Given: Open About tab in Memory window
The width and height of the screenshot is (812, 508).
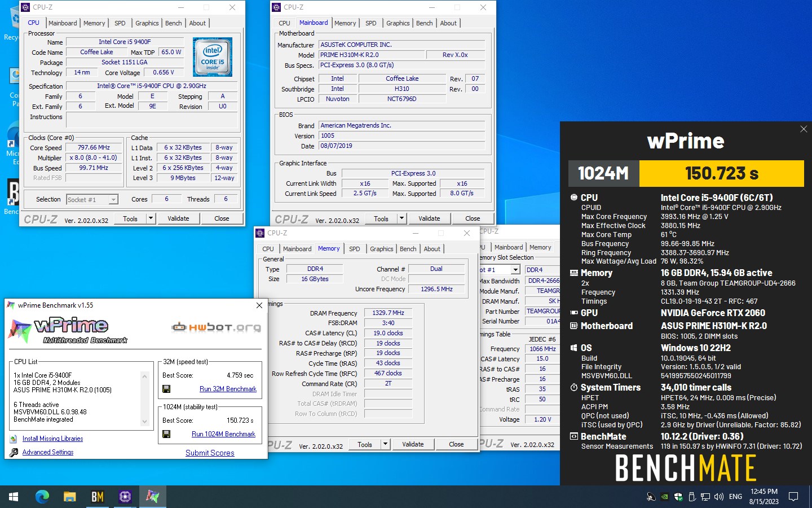Looking at the screenshot, I should coord(432,249).
